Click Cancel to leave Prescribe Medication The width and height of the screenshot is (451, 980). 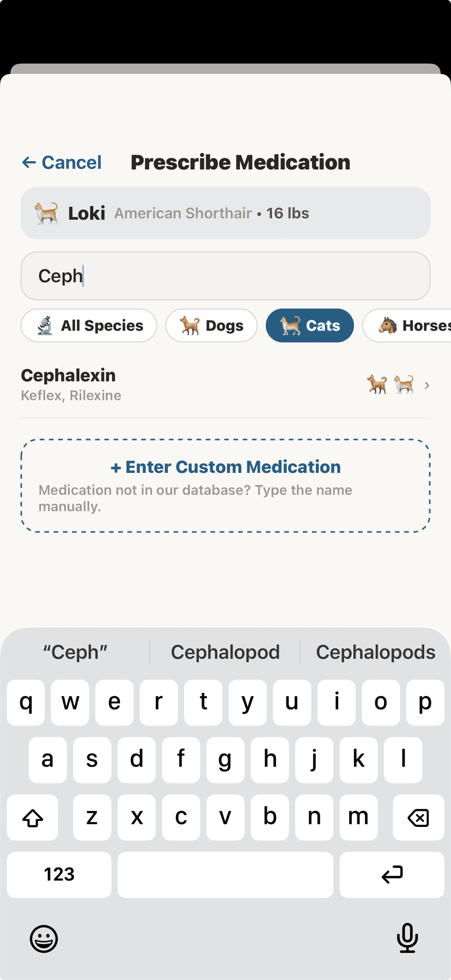pos(61,162)
